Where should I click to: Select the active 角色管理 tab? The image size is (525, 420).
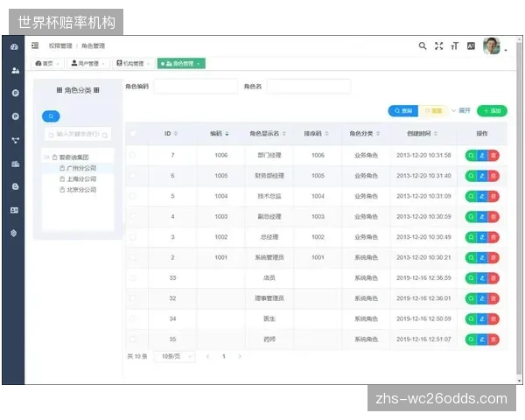coord(181,63)
